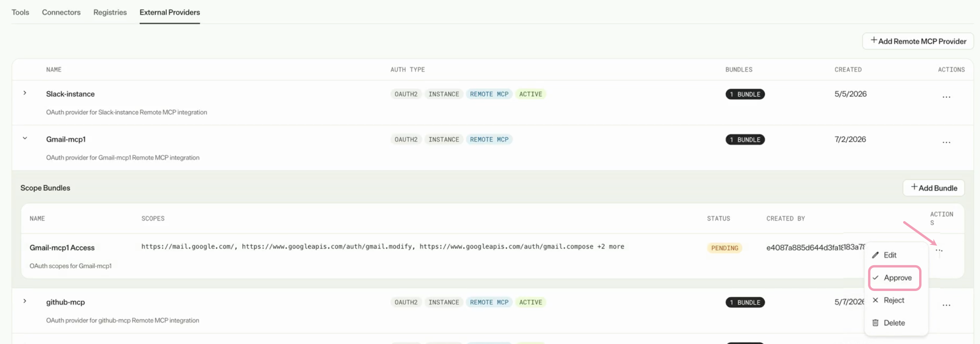Viewport: 980px width, 344px height.
Task: Collapse the Gmail-mcp1 row chevron
Action: click(25, 138)
